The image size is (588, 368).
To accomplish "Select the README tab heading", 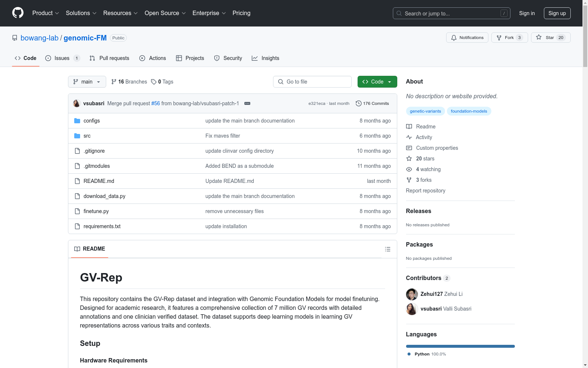I will pos(90,249).
